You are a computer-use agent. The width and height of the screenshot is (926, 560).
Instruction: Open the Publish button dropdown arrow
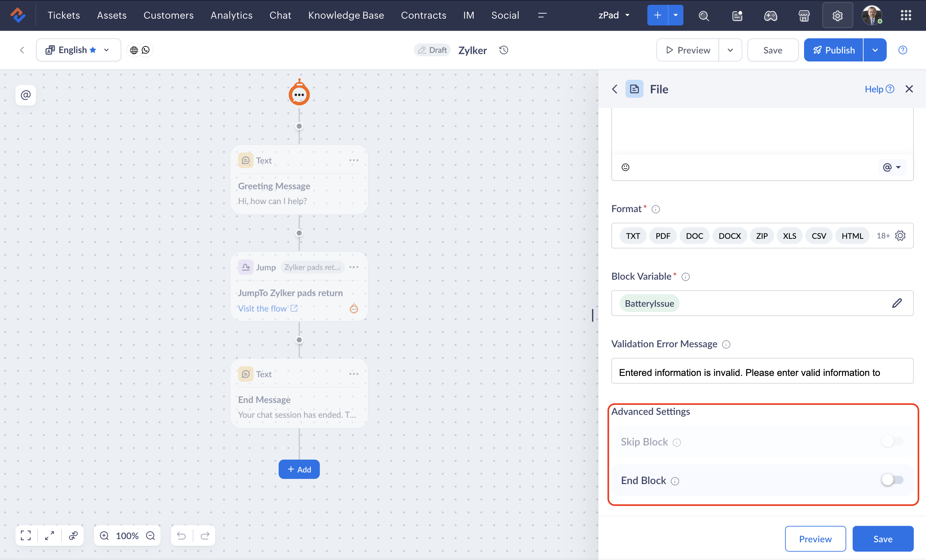(x=875, y=50)
